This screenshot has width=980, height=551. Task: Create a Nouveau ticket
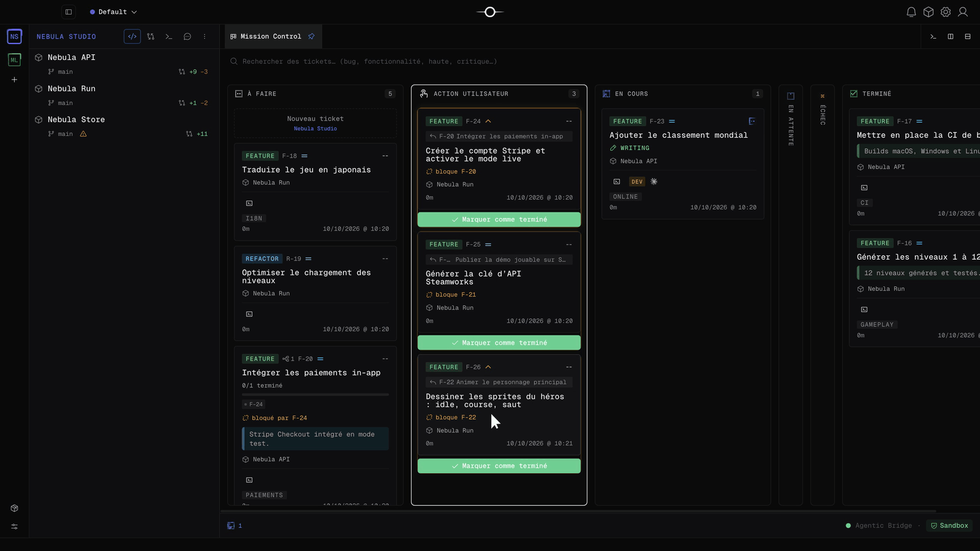(x=315, y=123)
